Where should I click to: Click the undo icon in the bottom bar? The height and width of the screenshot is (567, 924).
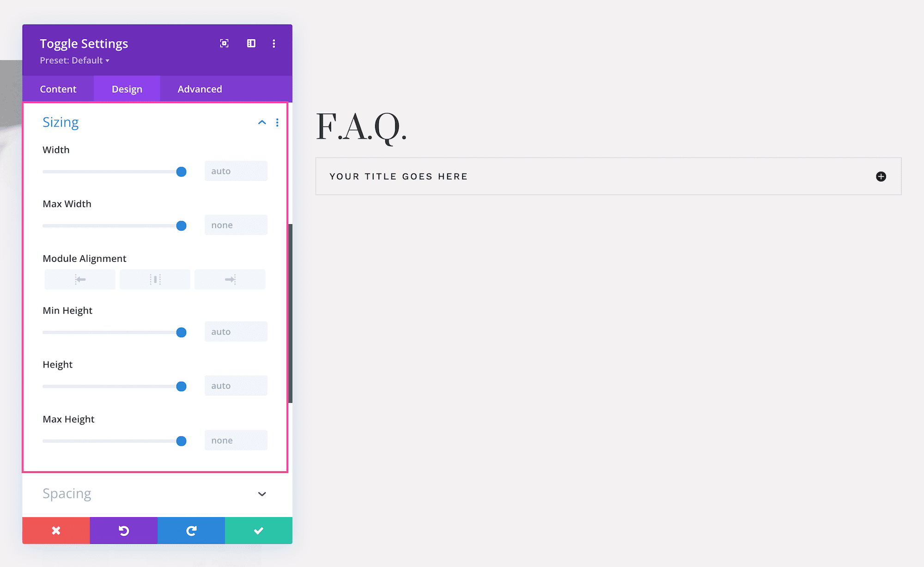[x=124, y=530]
